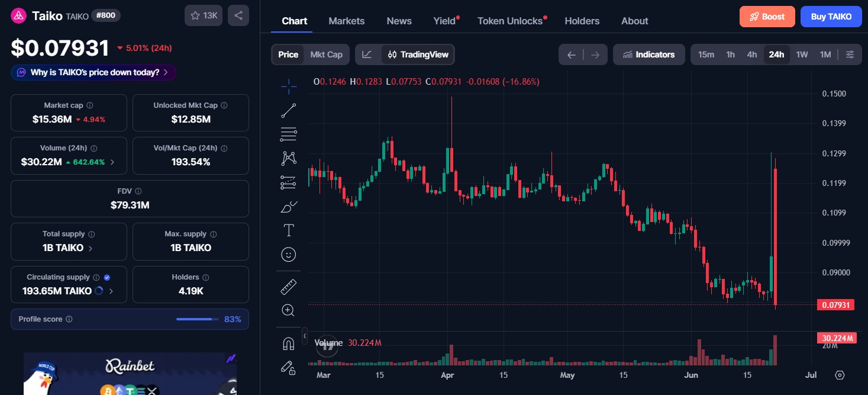This screenshot has height=395, width=868.
Task: Select the 24h chart interval
Action: pos(776,54)
